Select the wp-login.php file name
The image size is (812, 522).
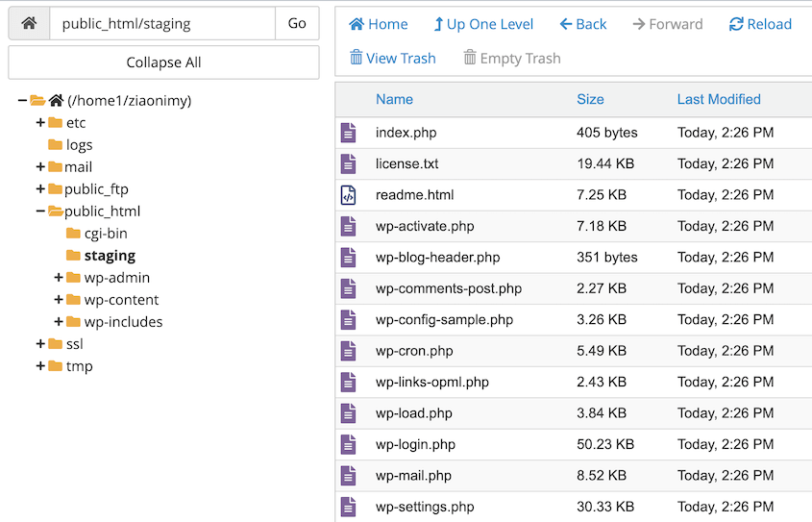pos(415,445)
